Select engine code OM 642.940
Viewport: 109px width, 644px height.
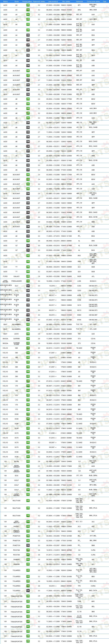93,320
